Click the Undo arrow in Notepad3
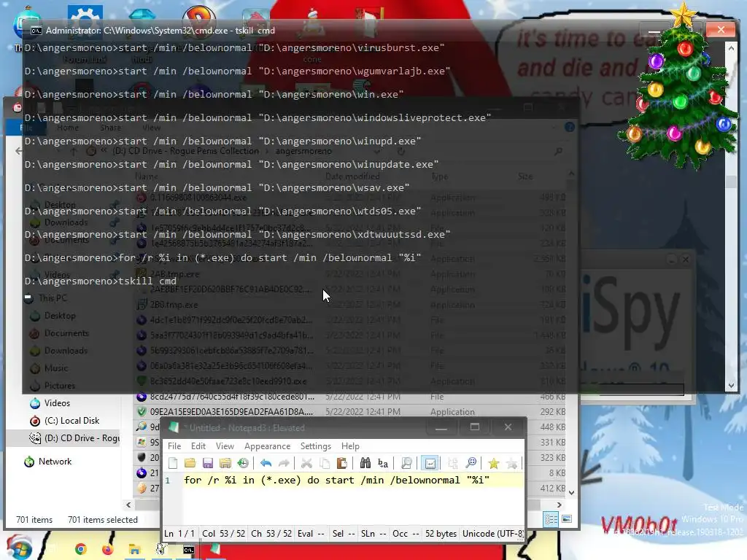The image size is (747, 560). pyautogui.click(x=266, y=463)
